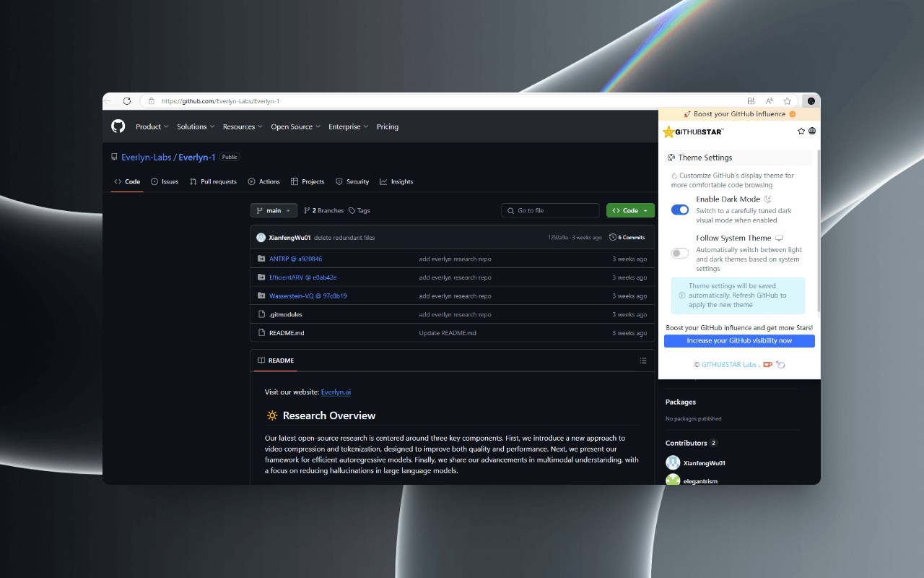Open the main branch selector dropdown
The height and width of the screenshot is (578, 924).
click(x=274, y=210)
